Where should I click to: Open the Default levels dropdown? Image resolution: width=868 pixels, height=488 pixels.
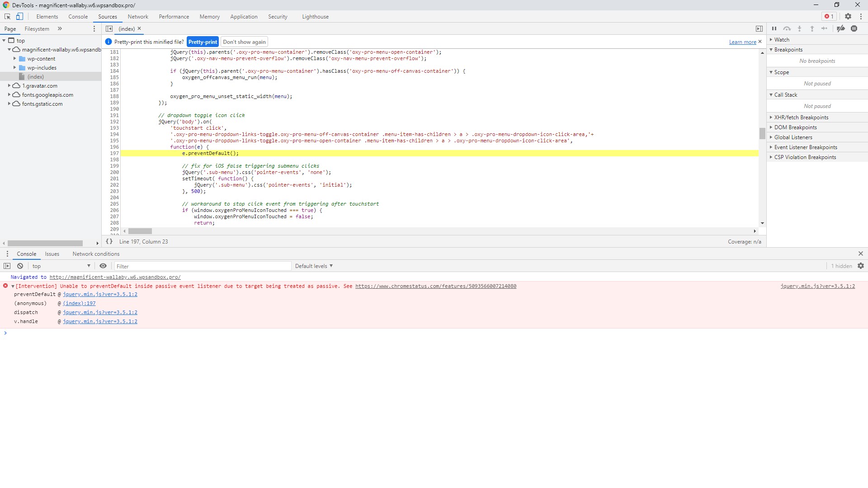click(314, 266)
